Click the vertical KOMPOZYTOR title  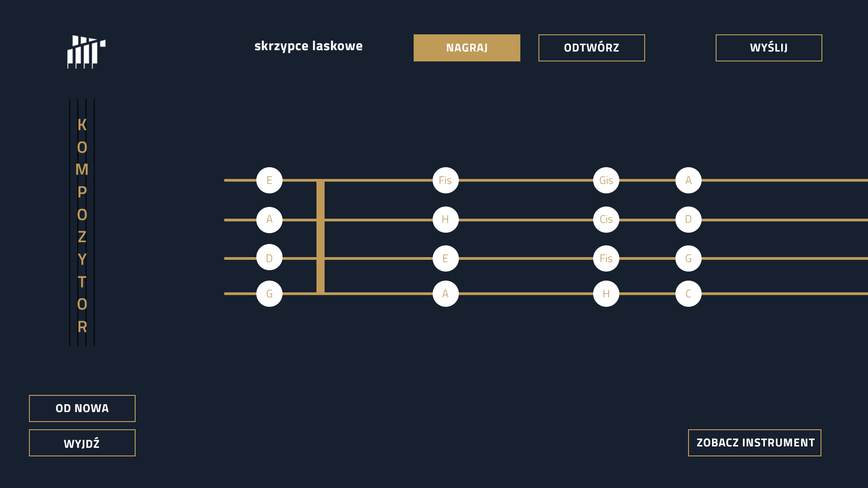point(82,225)
